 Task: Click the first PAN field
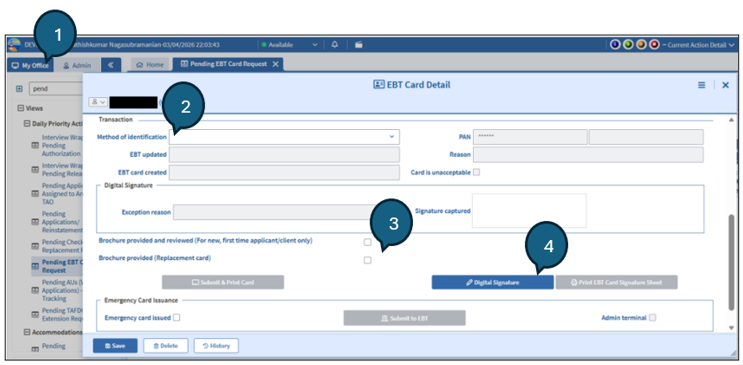530,137
